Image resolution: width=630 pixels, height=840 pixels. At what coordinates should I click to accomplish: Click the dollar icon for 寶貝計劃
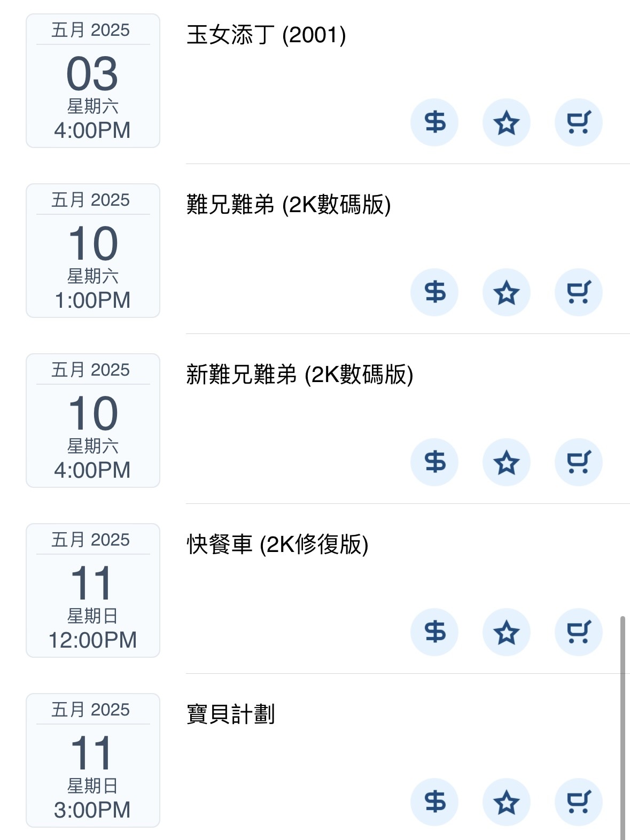click(x=434, y=802)
